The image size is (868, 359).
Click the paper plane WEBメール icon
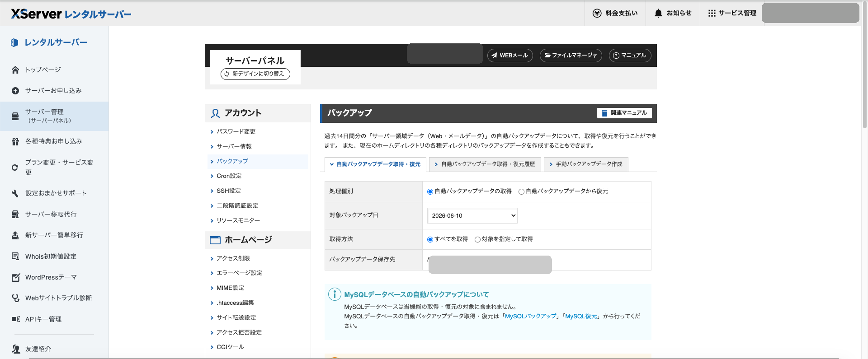(x=494, y=56)
